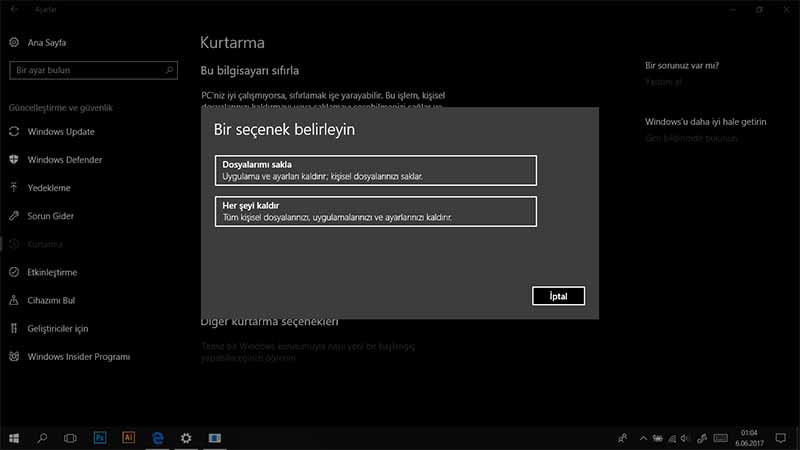Launch Illustrator from the taskbar
This screenshot has height=450, width=800.
[x=128, y=438]
